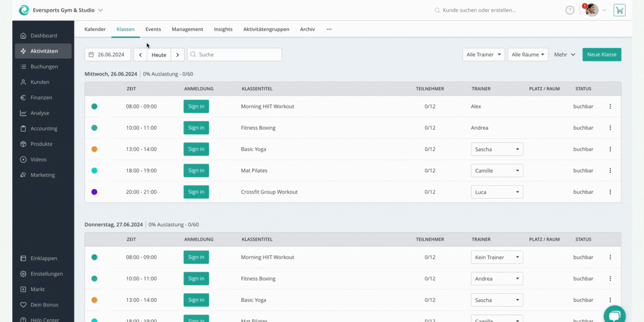The width and height of the screenshot is (644, 322).
Task: Open options menu for Crossfit Group Workout
Action: [x=610, y=192]
